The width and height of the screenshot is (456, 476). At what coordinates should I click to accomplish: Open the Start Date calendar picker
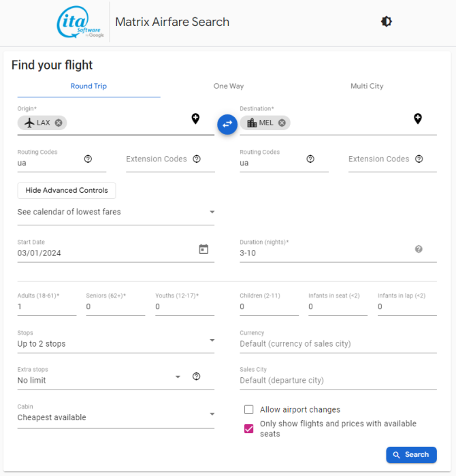[x=203, y=249]
